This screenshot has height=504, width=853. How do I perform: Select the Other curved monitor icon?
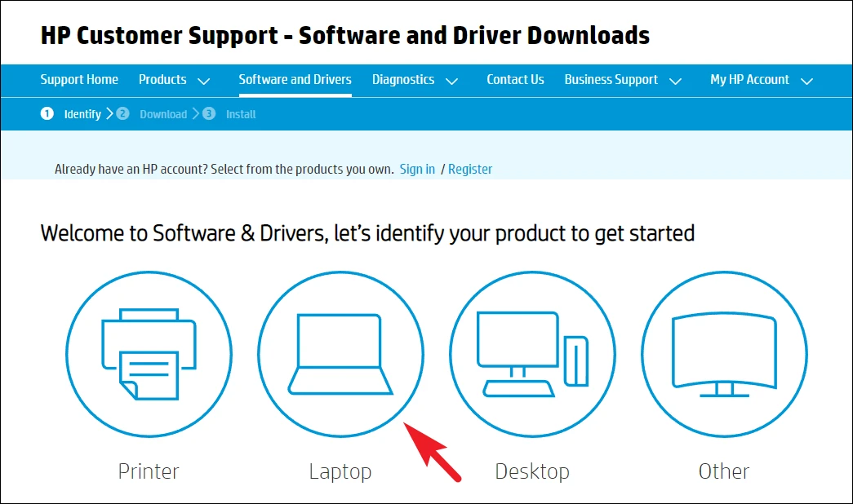pyautogui.click(x=724, y=354)
